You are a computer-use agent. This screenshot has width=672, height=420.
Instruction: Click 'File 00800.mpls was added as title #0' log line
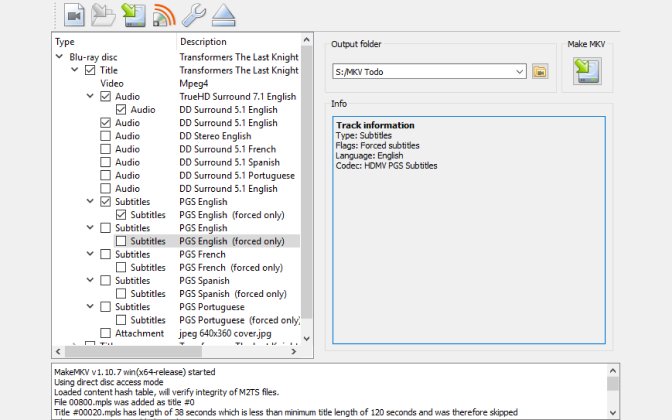tap(124, 402)
